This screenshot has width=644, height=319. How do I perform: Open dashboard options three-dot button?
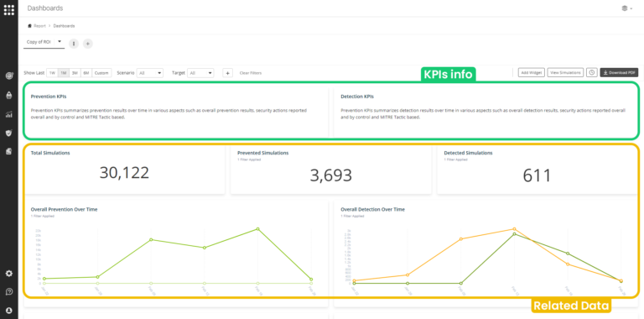(x=74, y=44)
